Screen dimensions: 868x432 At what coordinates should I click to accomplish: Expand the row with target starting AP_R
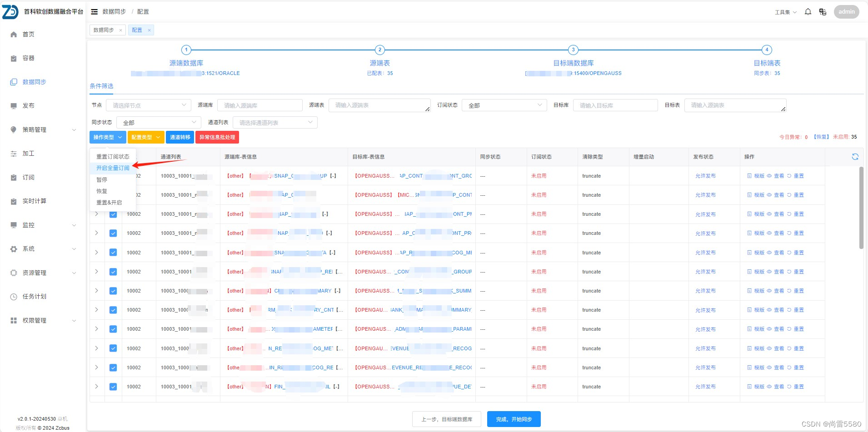click(97, 253)
